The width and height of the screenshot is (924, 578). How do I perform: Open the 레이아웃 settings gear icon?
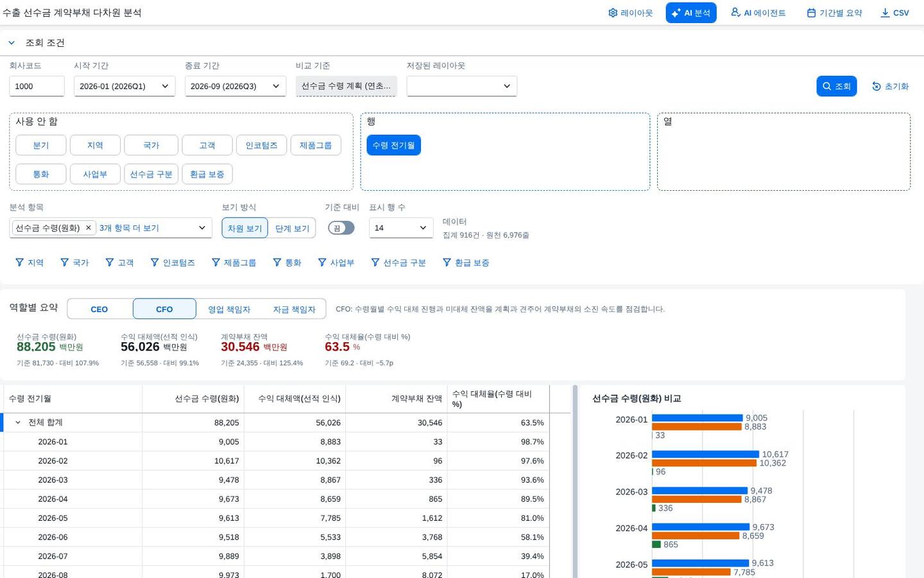(x=613, y=13)
